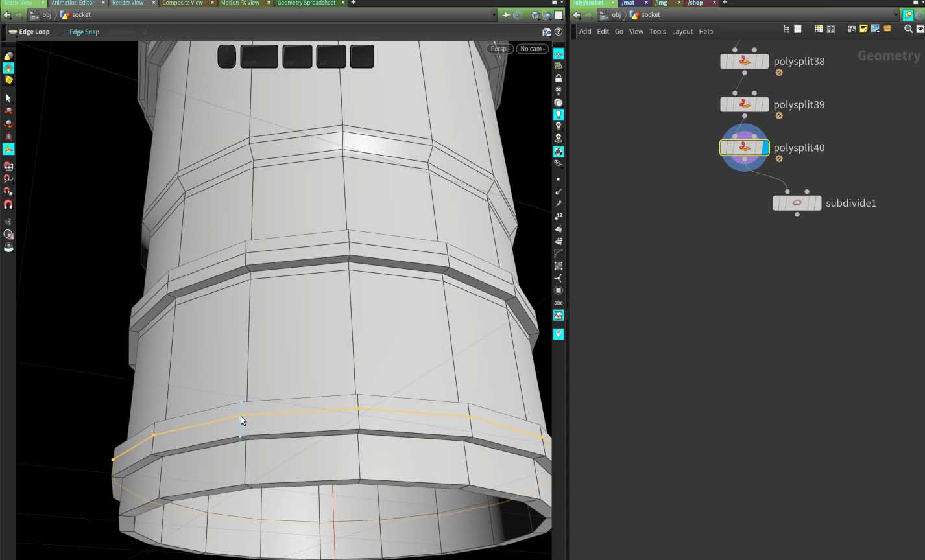925x560 pixels.
Task: Toggle point numbers display option
Action: pos(559,216)
